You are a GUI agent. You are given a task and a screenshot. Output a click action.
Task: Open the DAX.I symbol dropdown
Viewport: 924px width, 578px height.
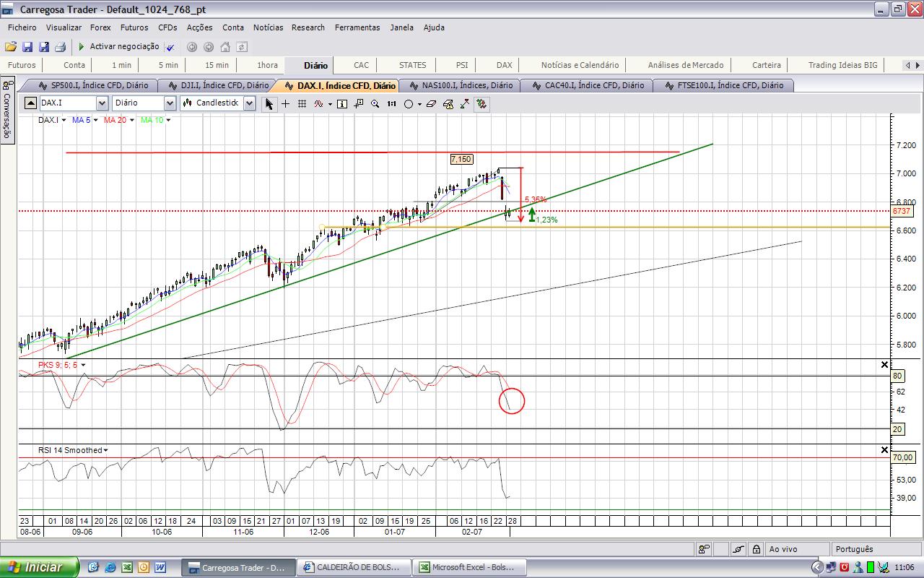[102, 103]
